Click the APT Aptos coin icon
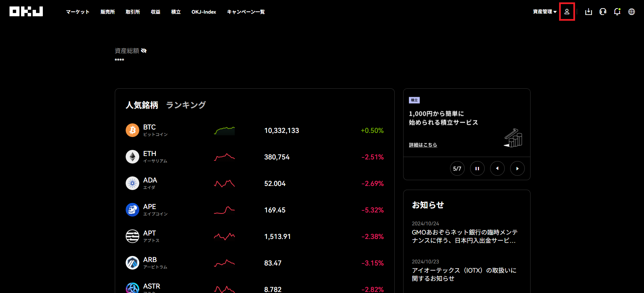This screenshot has width=644, height=293. tap(132, 236)
